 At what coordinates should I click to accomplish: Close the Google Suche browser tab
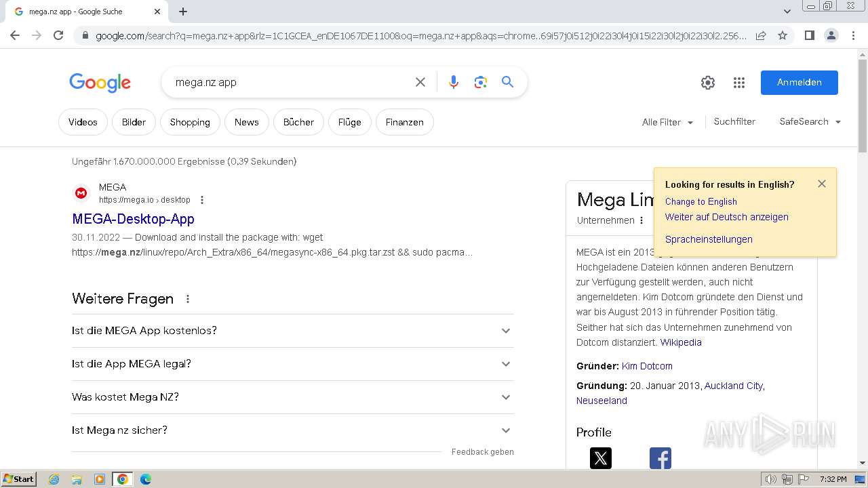(157, 12)
